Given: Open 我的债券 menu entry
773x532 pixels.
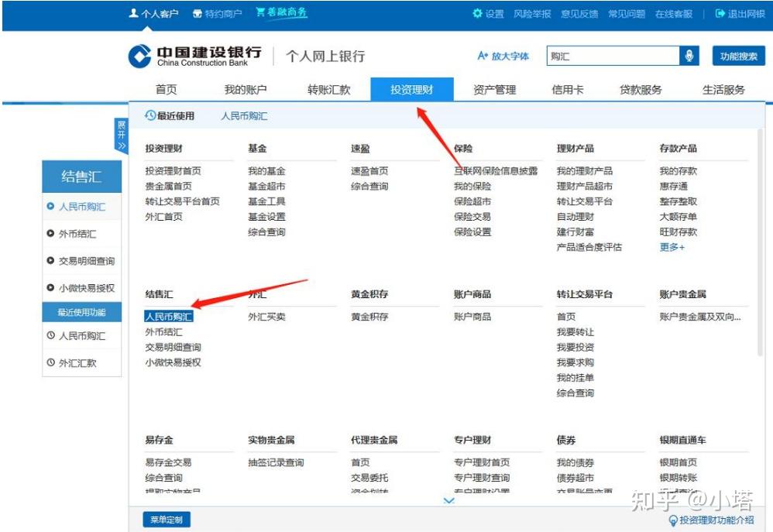Looking at the screenshot, I should pos(575,462).
